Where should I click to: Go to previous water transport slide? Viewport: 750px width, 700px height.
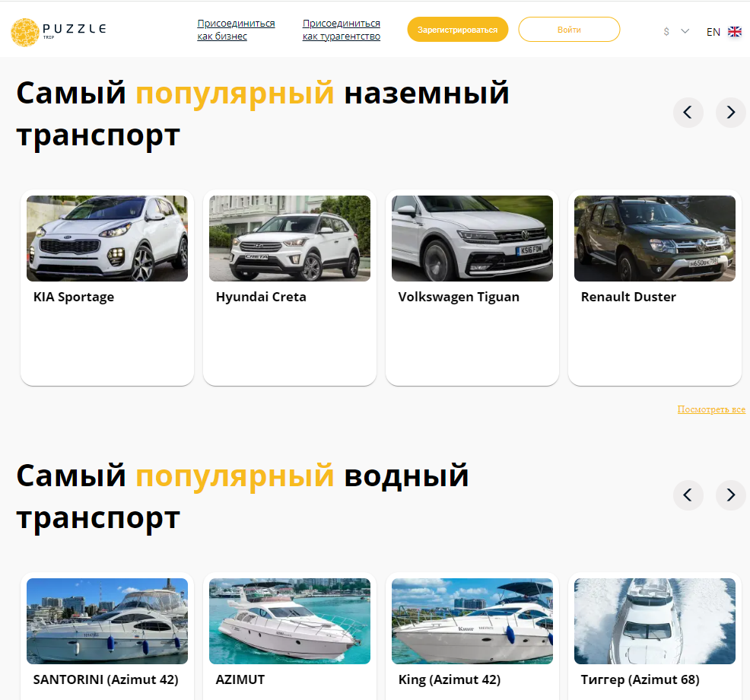688,495
